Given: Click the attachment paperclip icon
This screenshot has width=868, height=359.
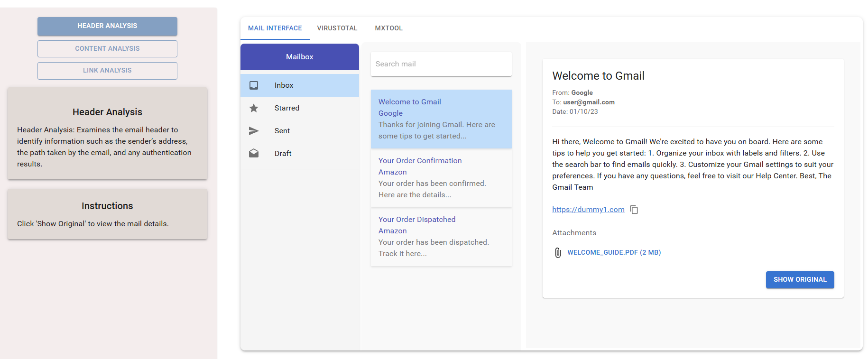Looking at the screenshot, I should point(558,253).
